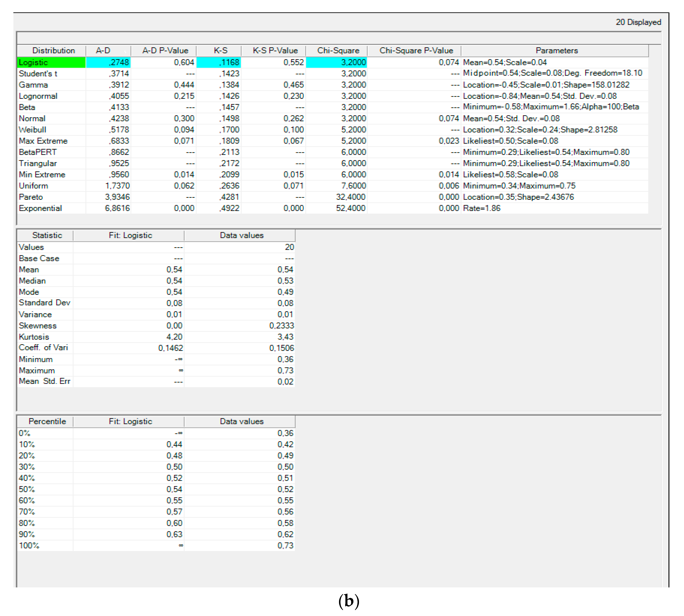Select the Student's t distribution row
This screenshot has width=684, height=616.
tap(38, 73)
